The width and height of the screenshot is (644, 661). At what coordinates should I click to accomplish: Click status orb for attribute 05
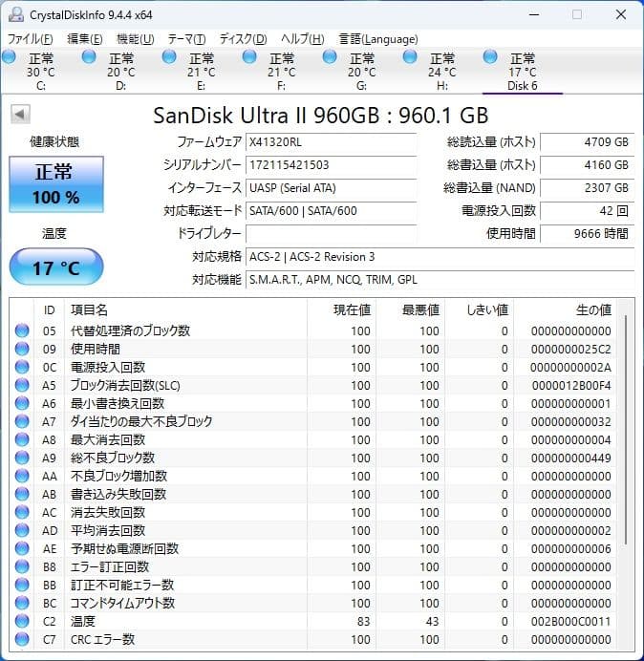tap(22, 330)
